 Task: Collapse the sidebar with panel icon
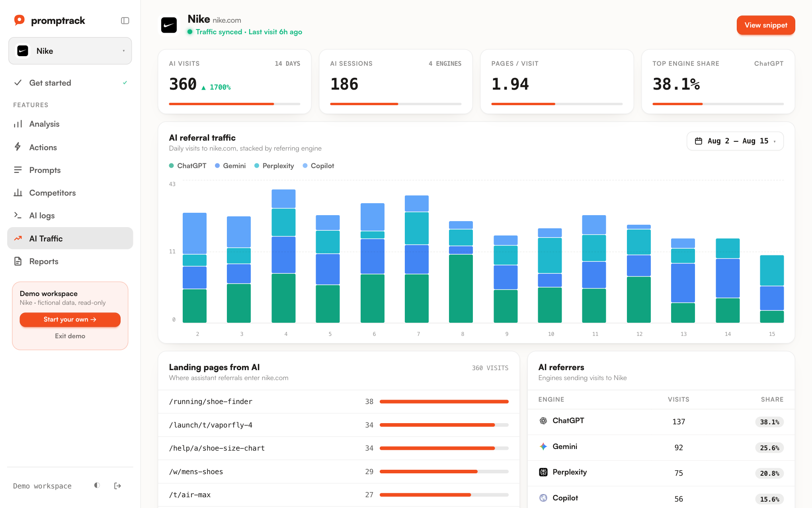125,21
